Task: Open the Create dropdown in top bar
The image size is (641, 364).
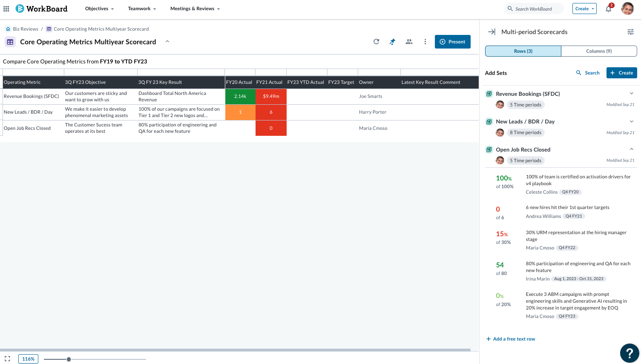Action: (x=584, y=9)
